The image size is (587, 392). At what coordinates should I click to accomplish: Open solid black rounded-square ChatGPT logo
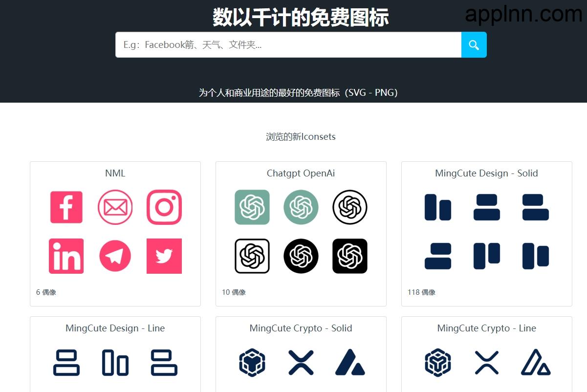tap(350, 256)
